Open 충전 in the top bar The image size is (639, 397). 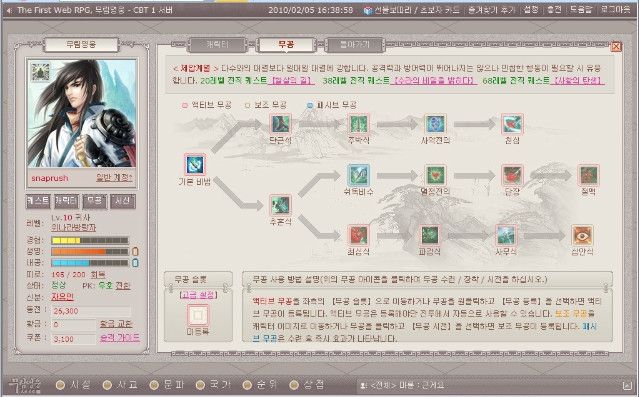pyautogui.click(x=554, y=10)
